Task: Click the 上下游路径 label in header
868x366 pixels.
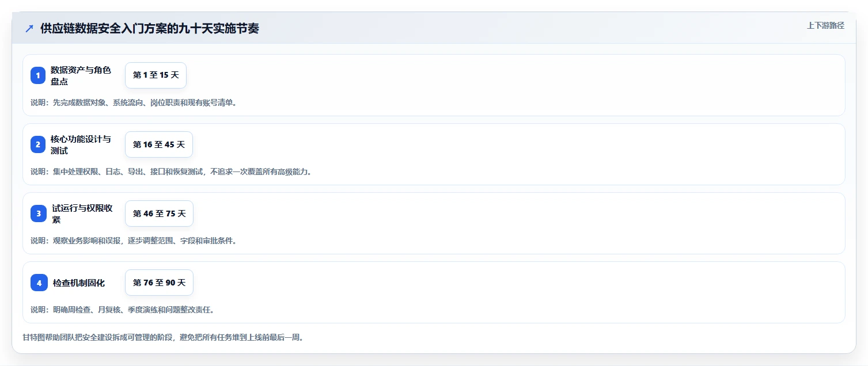Action: [x=825, y=25]
